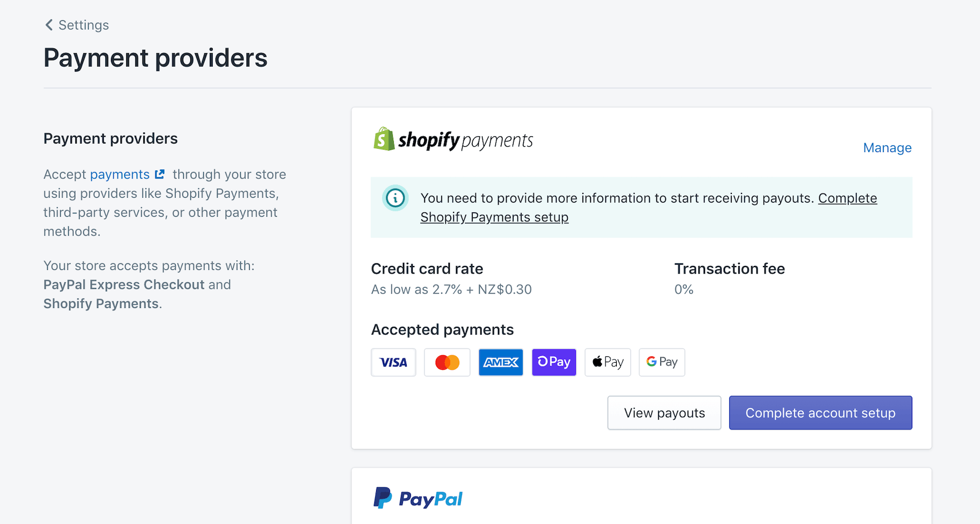Screen dimensions: 980x524
Task: Click the Shopify Payments logo
Action: [x=453, y=140]
